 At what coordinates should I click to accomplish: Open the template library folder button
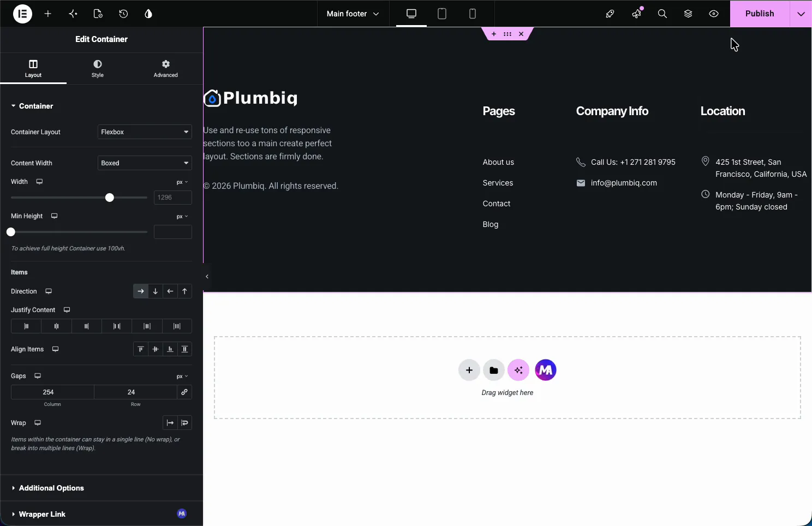coord(494,370)
